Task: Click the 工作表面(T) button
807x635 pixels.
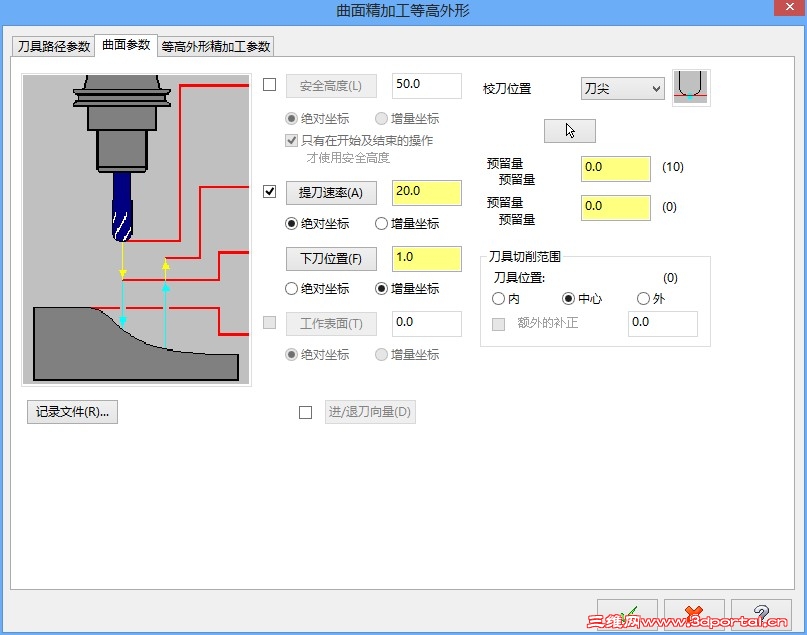Action: pyautogui.click(x=331, y=324)
